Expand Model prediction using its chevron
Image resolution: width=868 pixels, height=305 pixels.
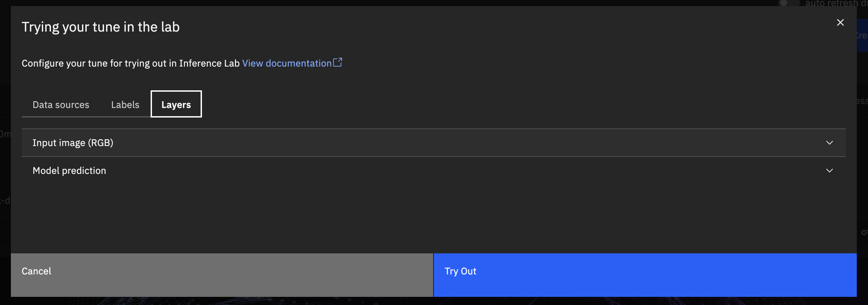click(829, 171)
